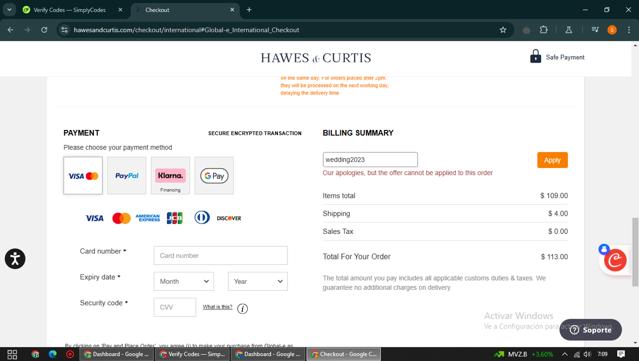This screenshot has width=639, height=361.
Task: Click the page vertical scrollbar
Action: [x=635, y=252]
